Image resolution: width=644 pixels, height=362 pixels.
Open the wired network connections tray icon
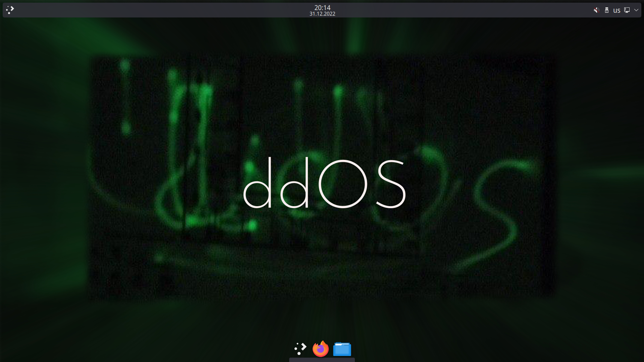627,10
